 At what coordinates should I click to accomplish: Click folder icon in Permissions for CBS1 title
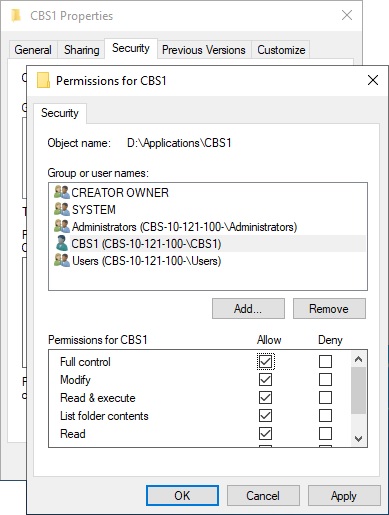[x=43, y=80]
